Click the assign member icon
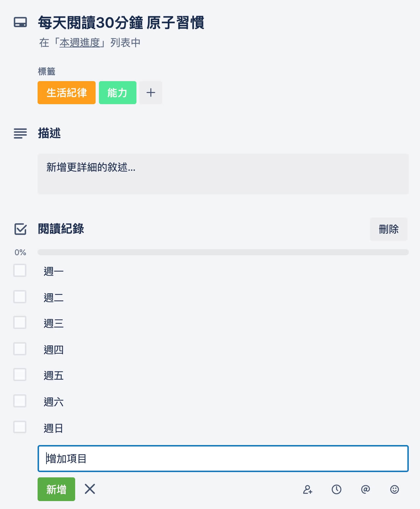The height and width of the screenshot is (509, 420). click(308, 489)
